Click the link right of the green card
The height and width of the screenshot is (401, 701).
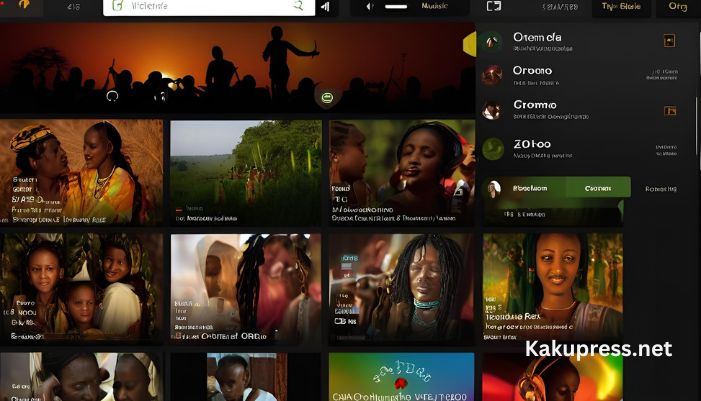[660, 189]
